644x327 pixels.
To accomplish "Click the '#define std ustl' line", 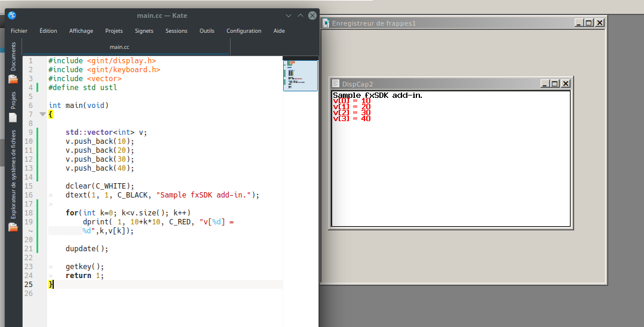I will pyautogui.click(x=82, y=87).
